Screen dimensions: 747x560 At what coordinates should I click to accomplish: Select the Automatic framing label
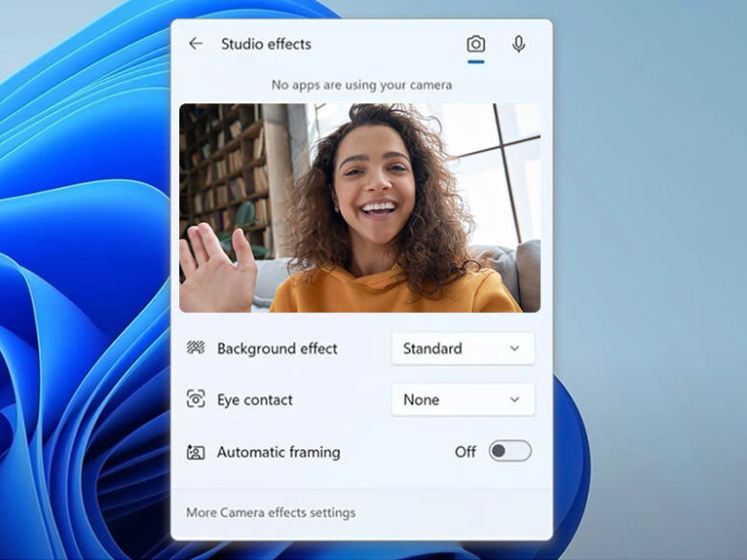[278, 452]
